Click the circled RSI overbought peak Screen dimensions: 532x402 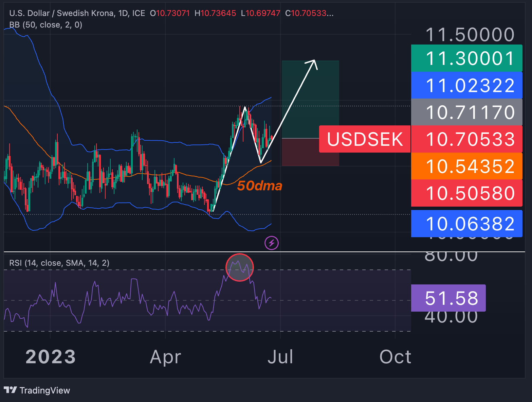point(239,267)
